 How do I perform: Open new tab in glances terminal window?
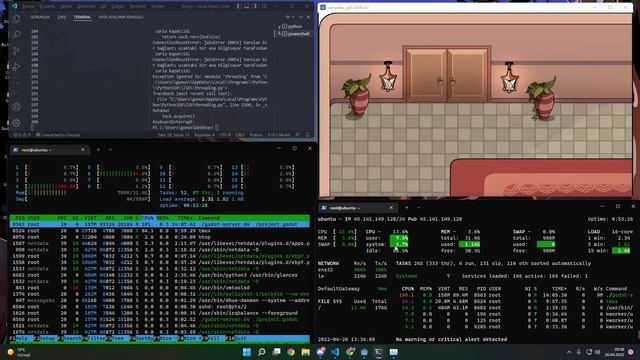(407, 208)
